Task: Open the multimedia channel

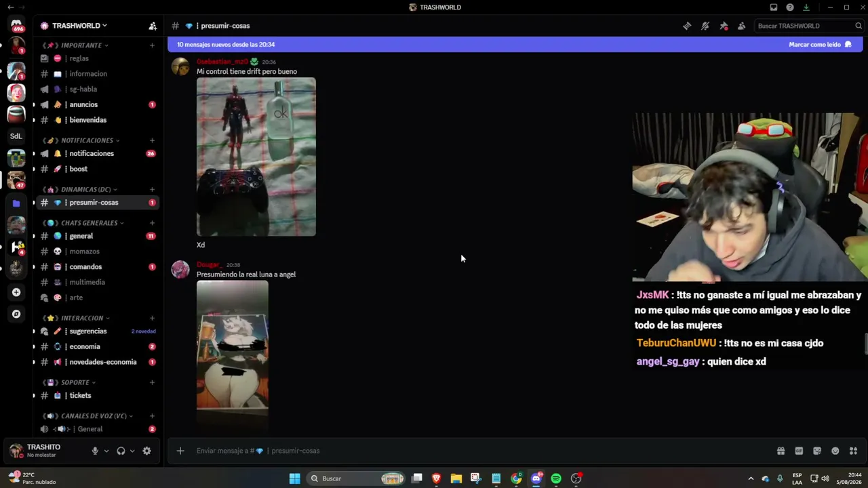Action: tap(98, 282)
